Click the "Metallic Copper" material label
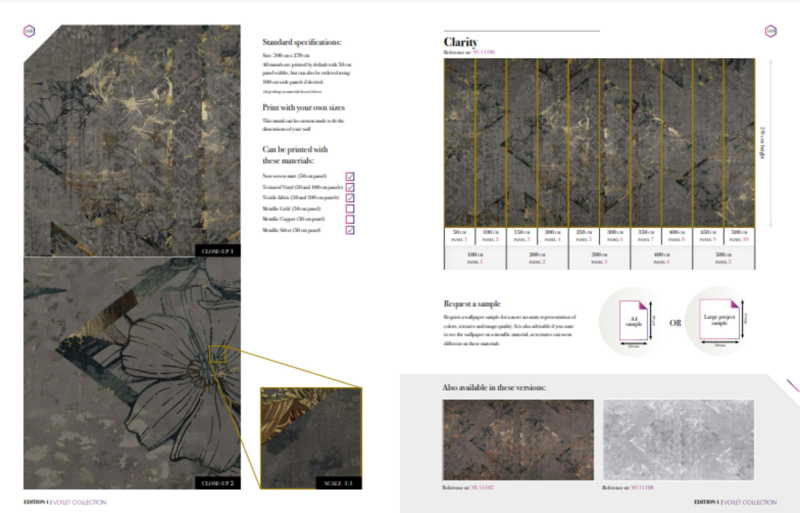800x513 pixels. click(x=293, y=219)
